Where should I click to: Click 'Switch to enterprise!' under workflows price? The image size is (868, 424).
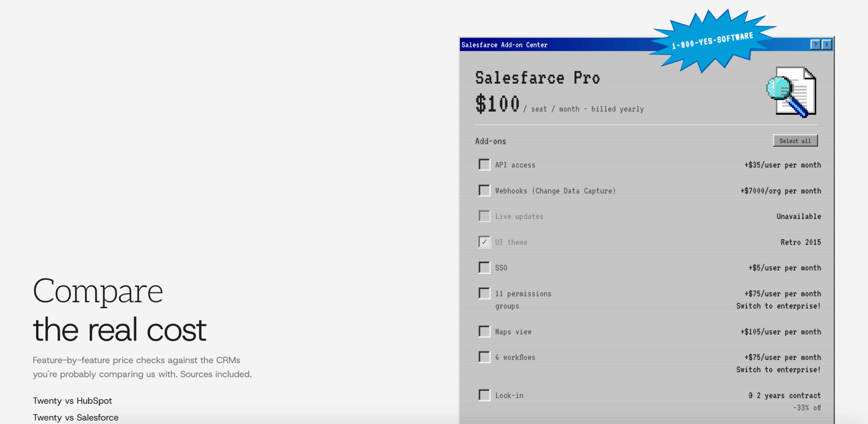pyautogui.click(x=779, y=370)
